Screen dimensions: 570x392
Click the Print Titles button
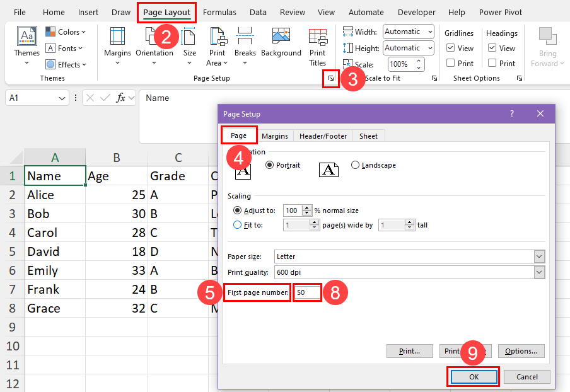317,46
